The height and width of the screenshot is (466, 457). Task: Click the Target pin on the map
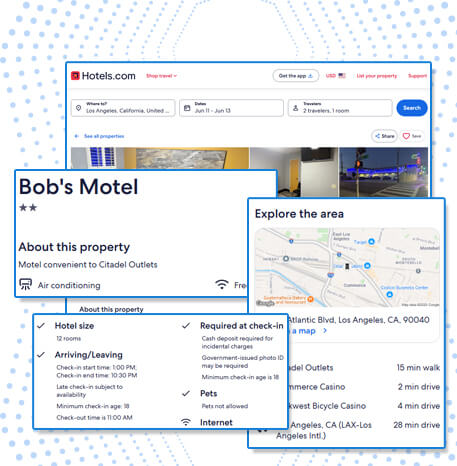tap(371, 241)
